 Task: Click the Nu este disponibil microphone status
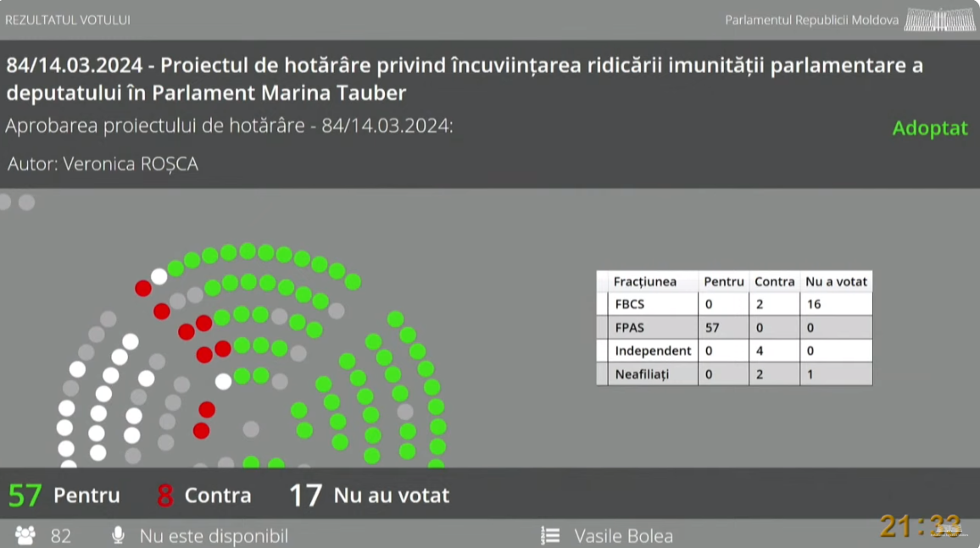tap(214, 535)
